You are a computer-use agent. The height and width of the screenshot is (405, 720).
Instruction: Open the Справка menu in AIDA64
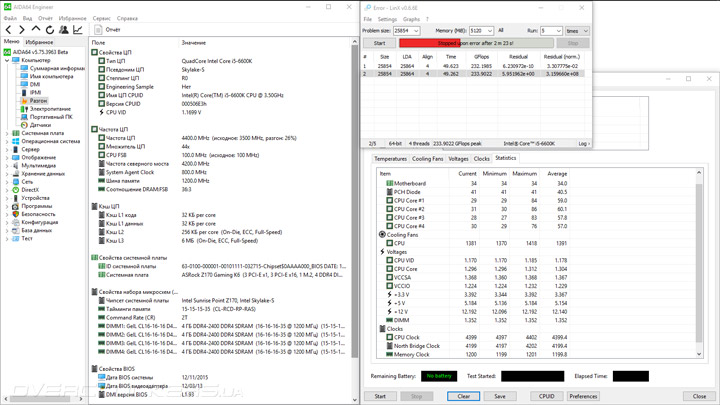127,18
